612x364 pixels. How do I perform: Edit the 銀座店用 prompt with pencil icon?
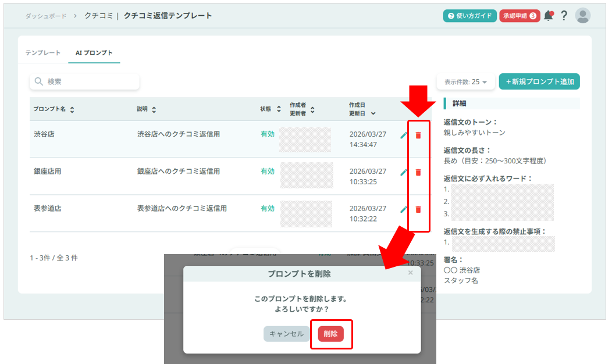pyautogui.click(x=404, y=172)
